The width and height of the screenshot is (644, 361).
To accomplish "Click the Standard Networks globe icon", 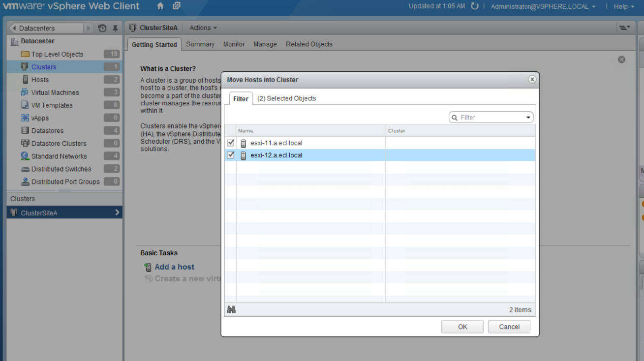I will [x=25, y=156].
